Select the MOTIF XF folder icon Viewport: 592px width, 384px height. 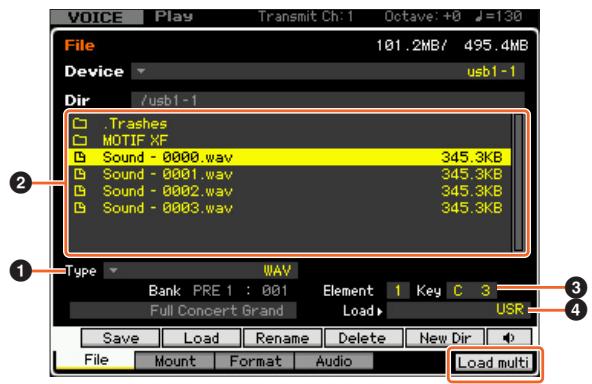[x=80, y=140]
